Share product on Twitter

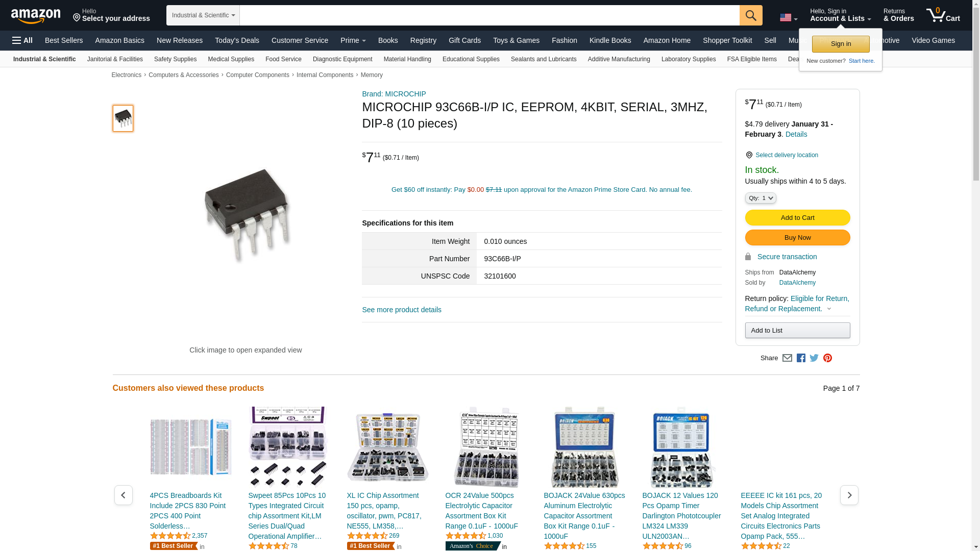click(814, 358)
